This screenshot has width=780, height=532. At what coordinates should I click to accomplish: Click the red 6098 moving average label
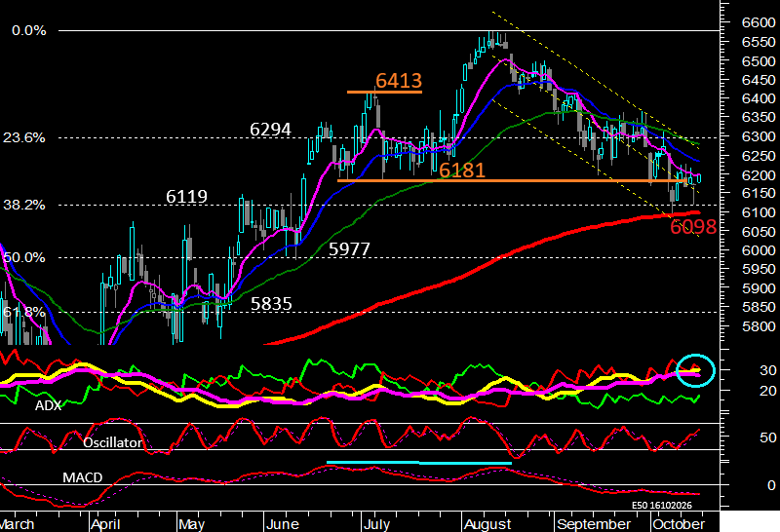click(693, 227)
